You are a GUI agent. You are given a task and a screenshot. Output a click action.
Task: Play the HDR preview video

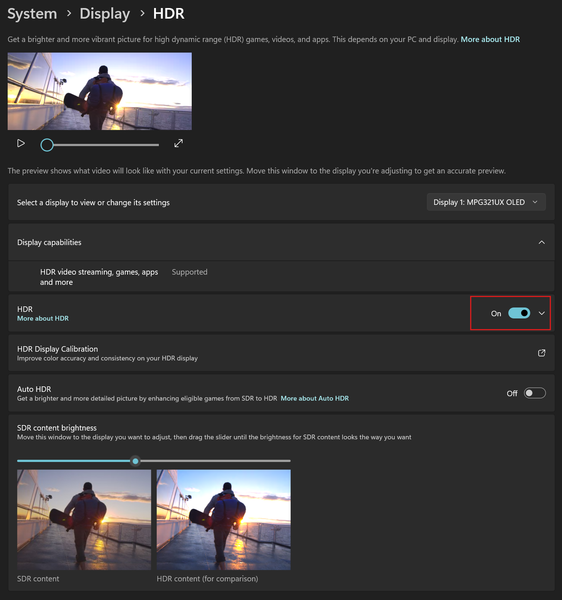21,143
